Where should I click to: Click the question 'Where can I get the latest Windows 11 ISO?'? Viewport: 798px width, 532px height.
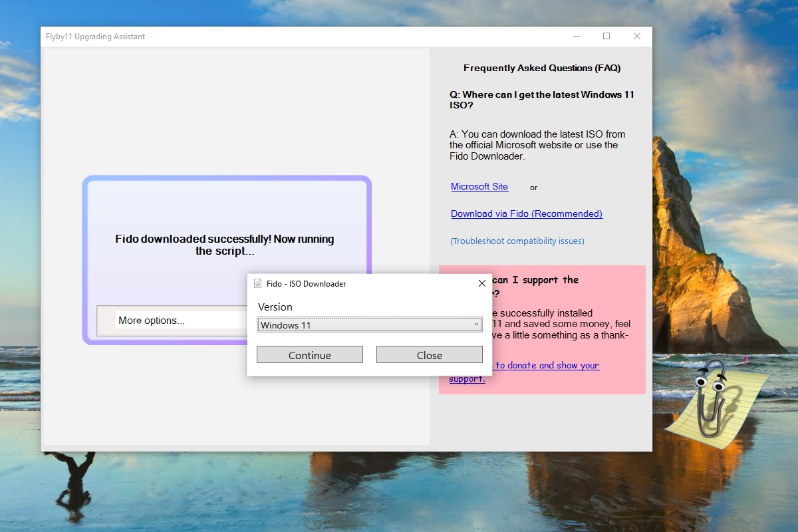click(x=542, y=100)
